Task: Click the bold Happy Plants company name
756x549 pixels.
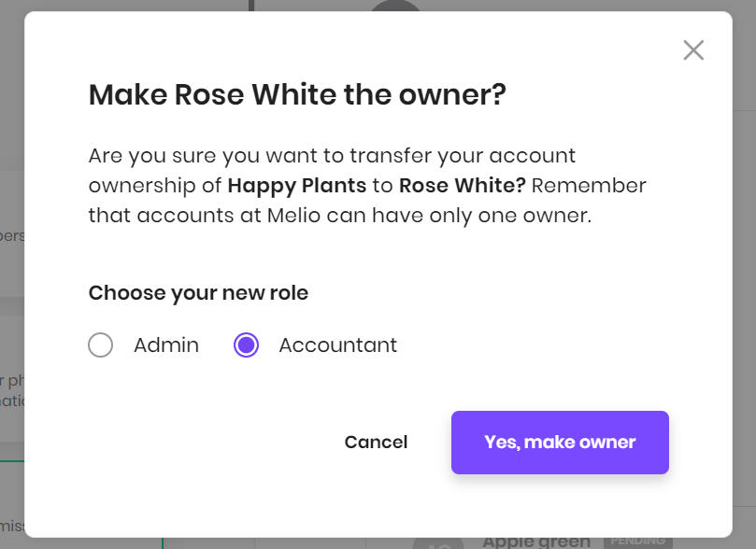Action: click(297, 186)
